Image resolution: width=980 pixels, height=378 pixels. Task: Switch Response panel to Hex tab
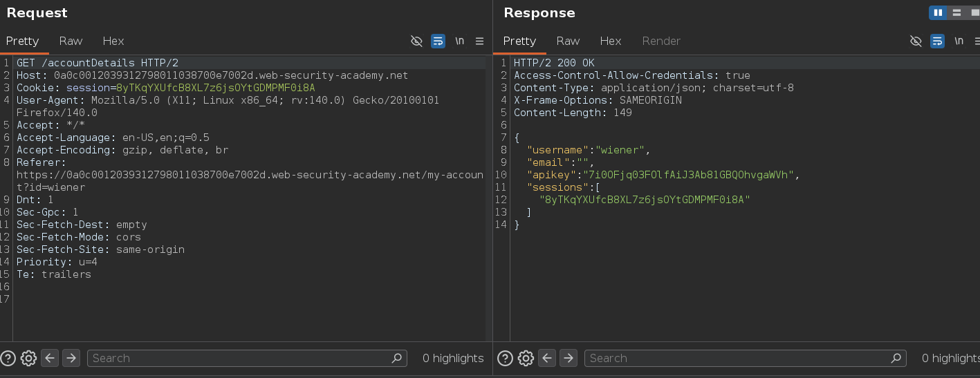[x=611, y=41]
